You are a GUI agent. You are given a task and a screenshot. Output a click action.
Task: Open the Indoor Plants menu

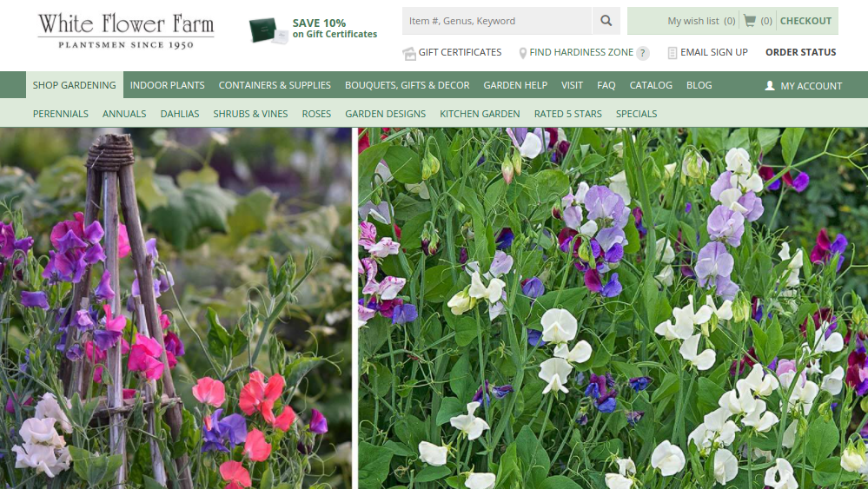point(167,85)
